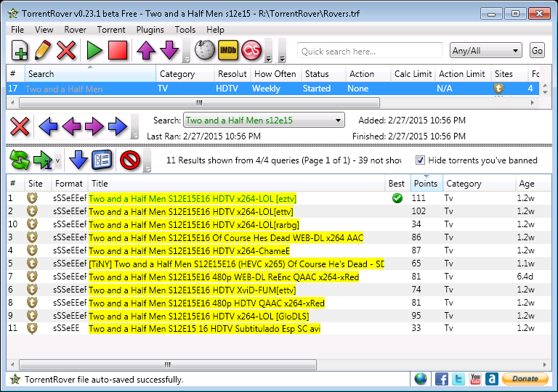The height and width of the screenshot is (392, 558).
Task: Click the pencil edit rover icon
Action: coord(43,51)
